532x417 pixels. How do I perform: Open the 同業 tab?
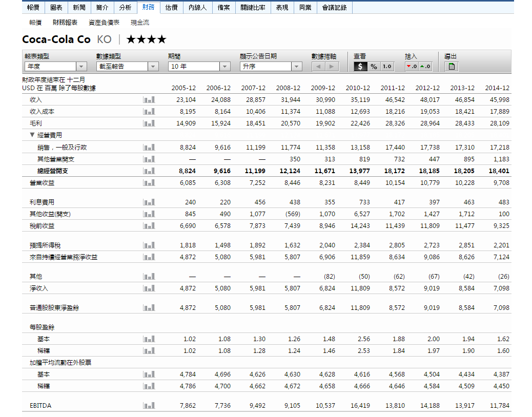click(x=305, y=8)
